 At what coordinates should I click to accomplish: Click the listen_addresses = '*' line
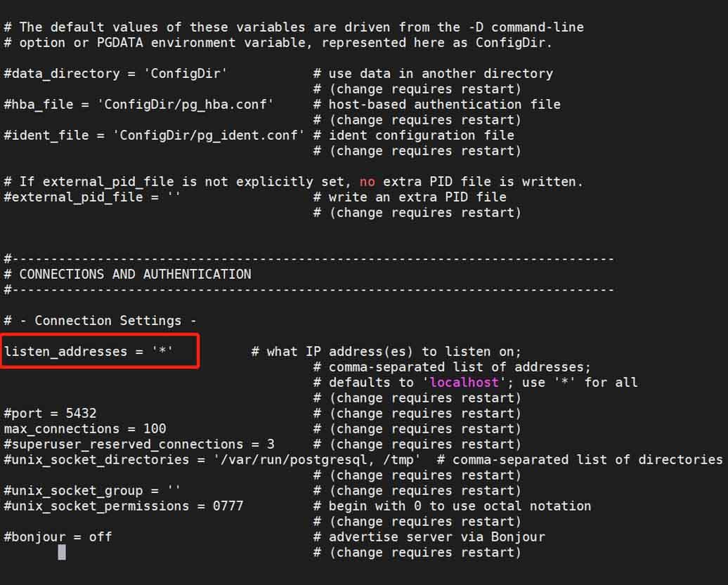click(89, 351)
